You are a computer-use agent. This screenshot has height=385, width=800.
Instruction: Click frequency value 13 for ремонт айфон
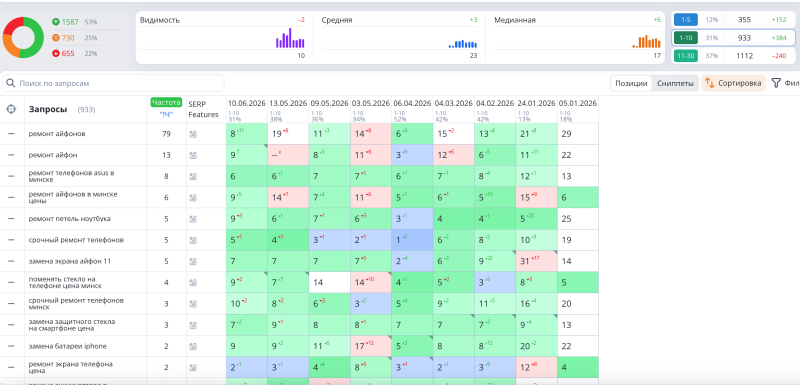click(x=166, y=155)
